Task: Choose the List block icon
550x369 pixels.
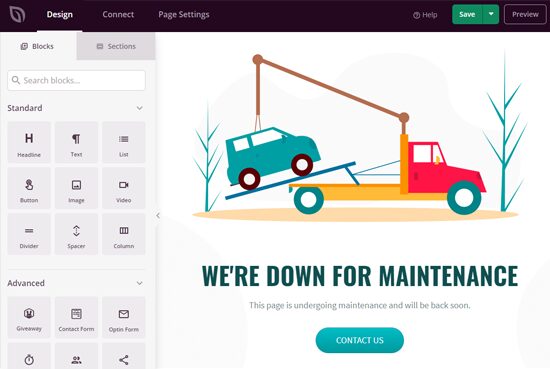Action: (x=124, y=142)
